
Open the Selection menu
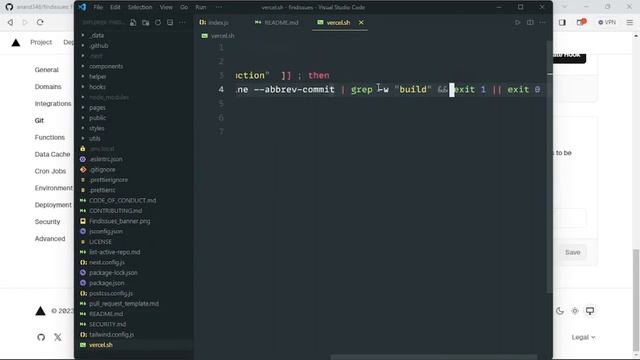click(x=140, y=7)
